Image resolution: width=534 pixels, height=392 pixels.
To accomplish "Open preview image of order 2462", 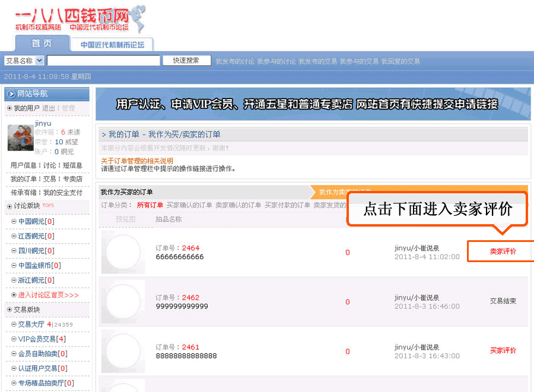I will tap(123, 302).
